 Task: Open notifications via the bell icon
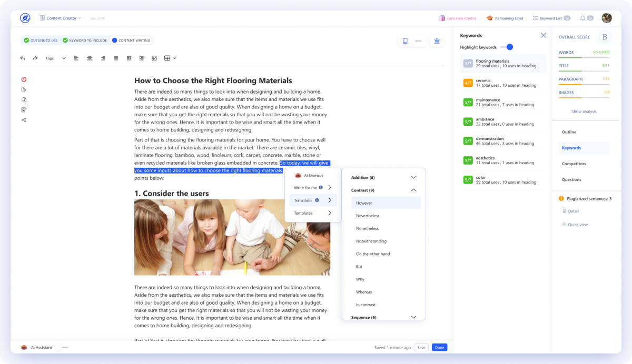click(x=582, y=17)
